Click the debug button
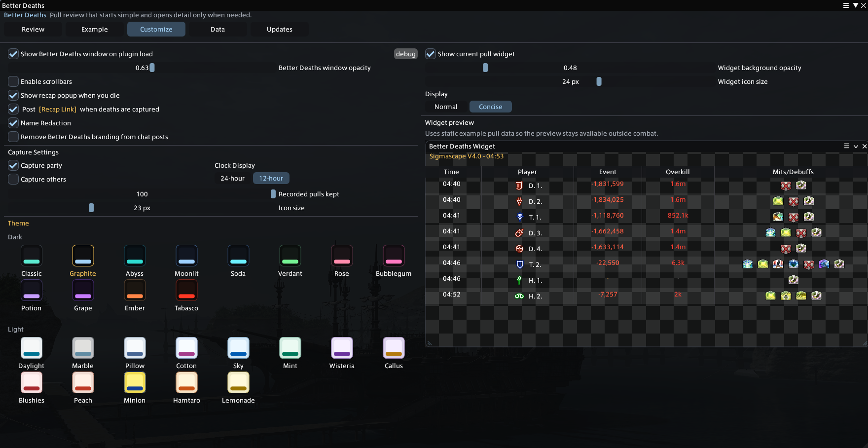The height and width of the screenshot is (448, 868). click(x=406, y=54)
